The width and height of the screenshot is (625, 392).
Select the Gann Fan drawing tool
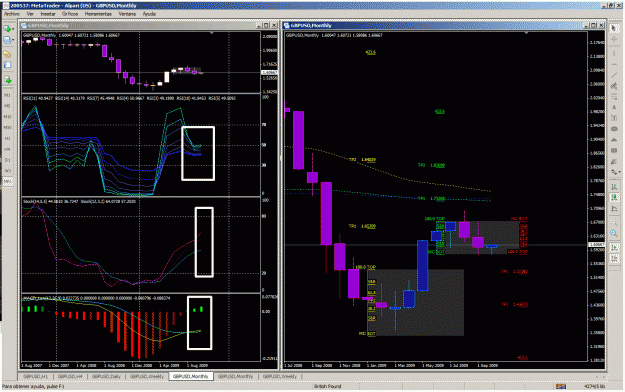click(614, 161)
